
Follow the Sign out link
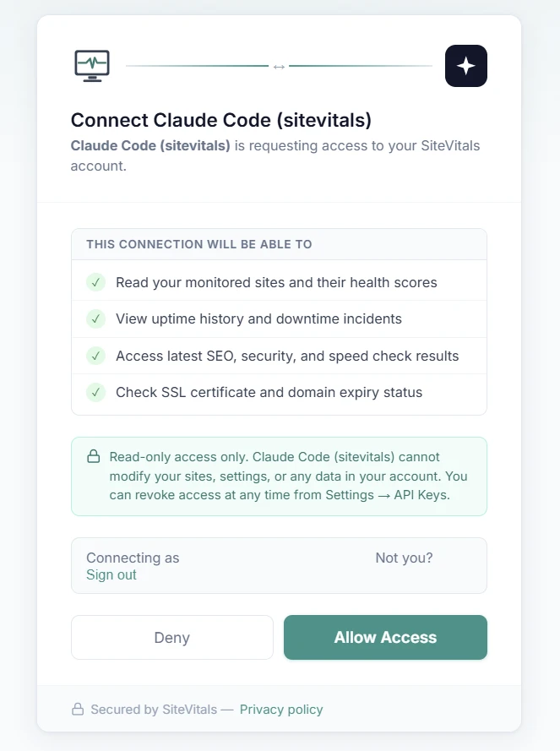point(111,574)
